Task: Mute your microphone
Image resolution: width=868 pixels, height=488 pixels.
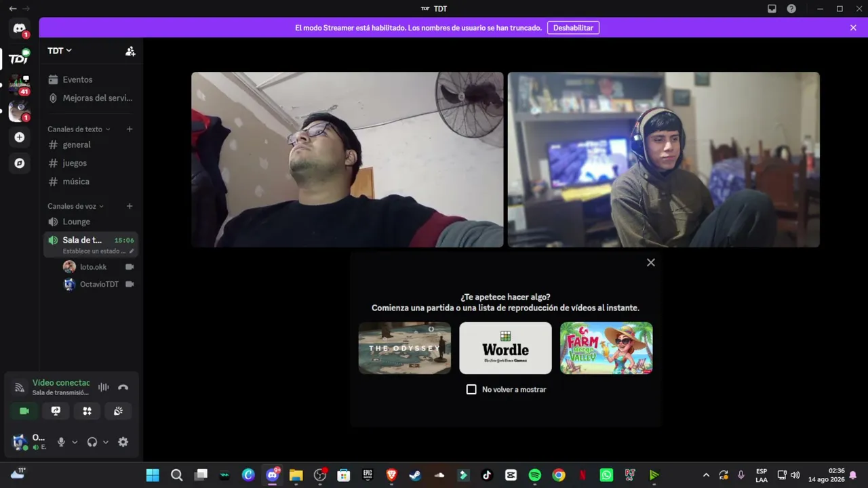Action: [x=61, y=442]
